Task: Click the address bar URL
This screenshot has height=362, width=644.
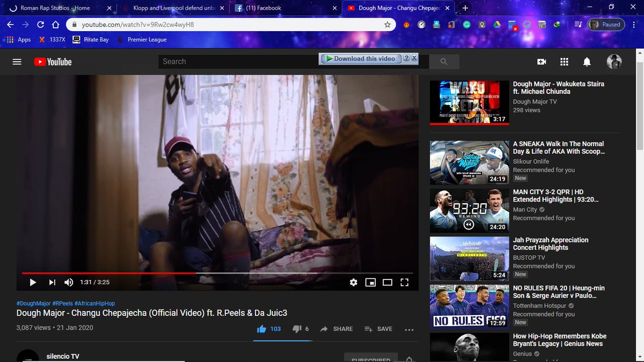Action: pos(137,25)
